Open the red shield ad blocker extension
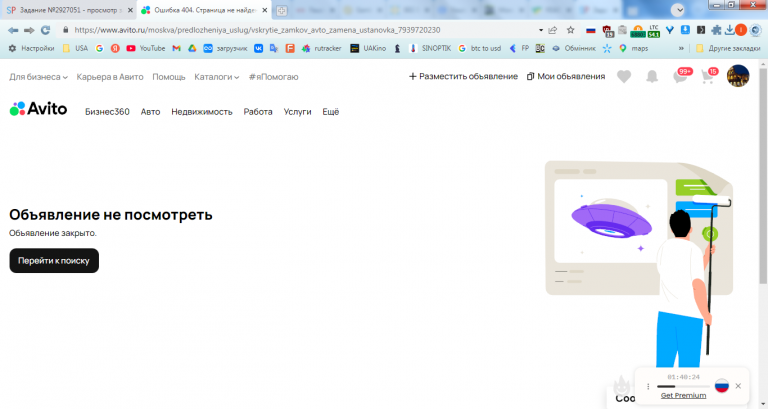This screenshot has width=768, height=409. (607, 31)
